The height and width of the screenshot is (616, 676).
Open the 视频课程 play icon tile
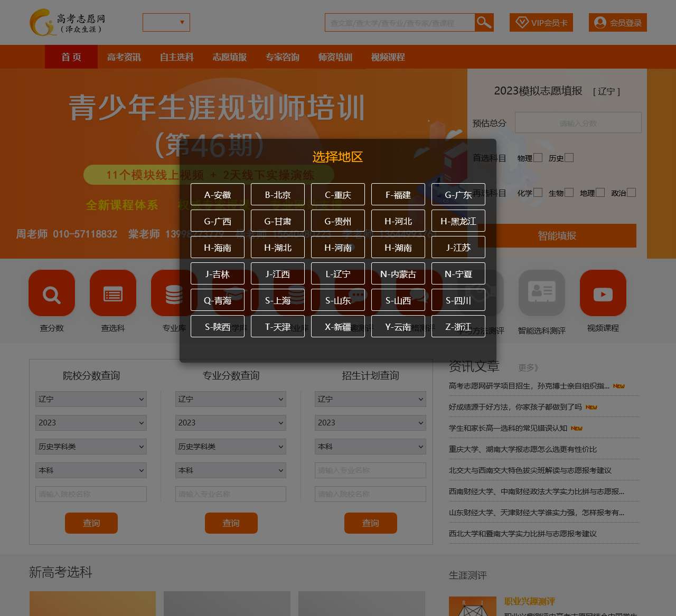(603, 293)
